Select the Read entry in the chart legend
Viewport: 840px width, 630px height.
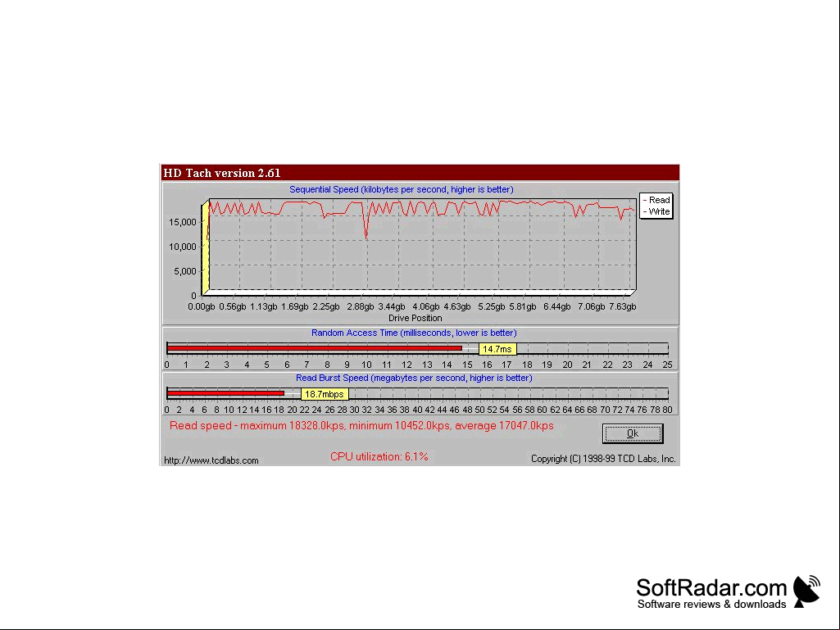tap(656, 200)
